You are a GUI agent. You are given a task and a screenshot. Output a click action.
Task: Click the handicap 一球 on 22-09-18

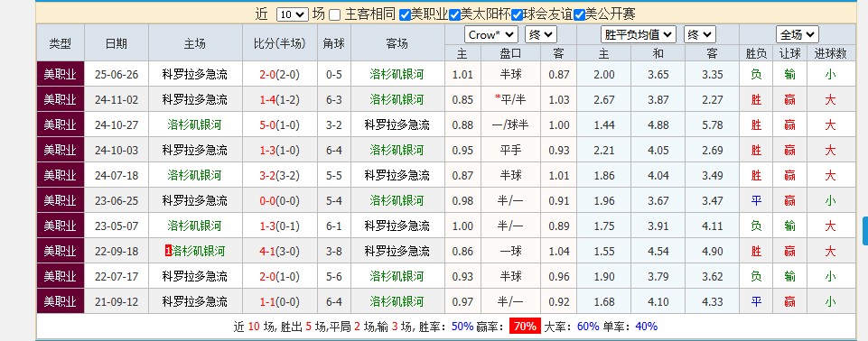coord(510,252)
